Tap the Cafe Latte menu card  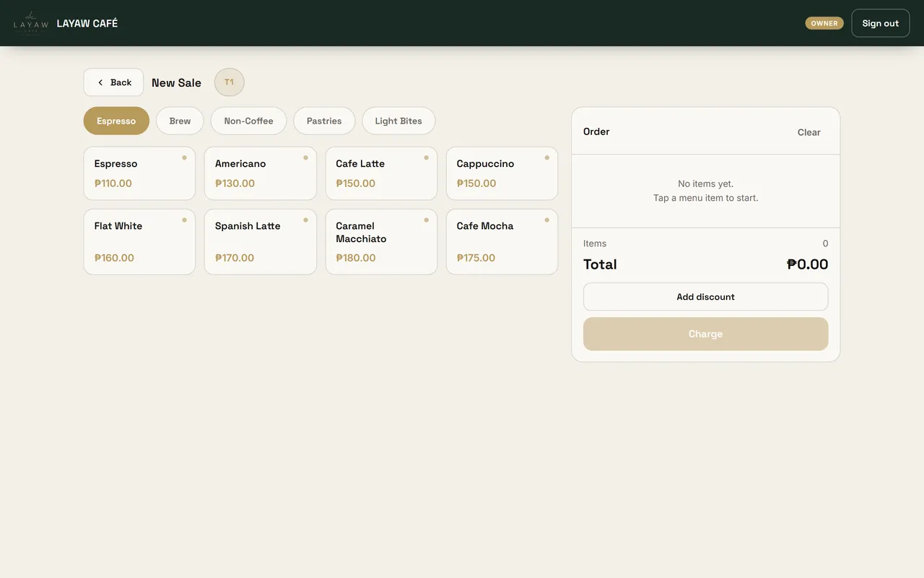coord(381,173)
